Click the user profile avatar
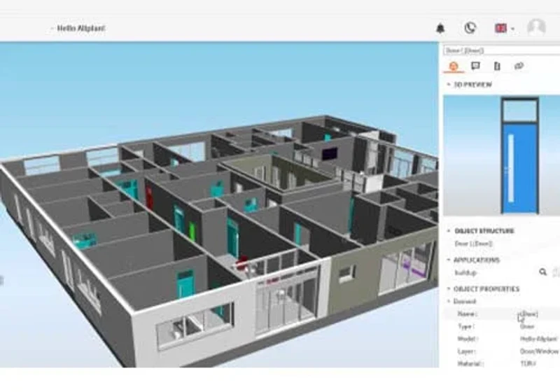This screenshot has height=392, width=560. coord(536,27)
